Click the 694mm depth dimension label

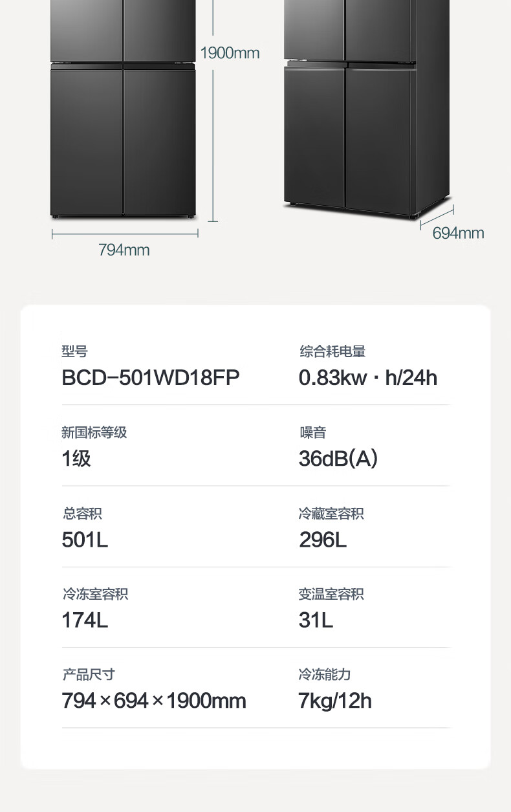[458, 233]
